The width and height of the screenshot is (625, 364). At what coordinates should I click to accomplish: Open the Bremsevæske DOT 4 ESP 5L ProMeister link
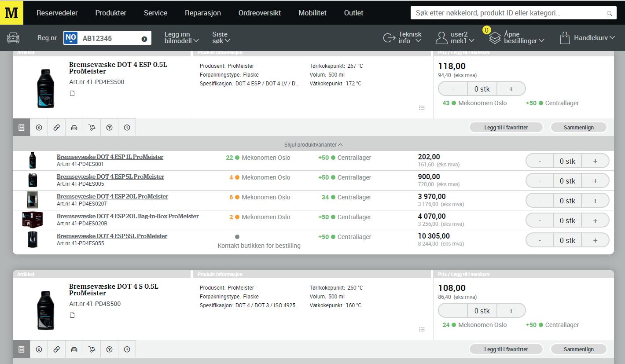[x=110, y=177]
